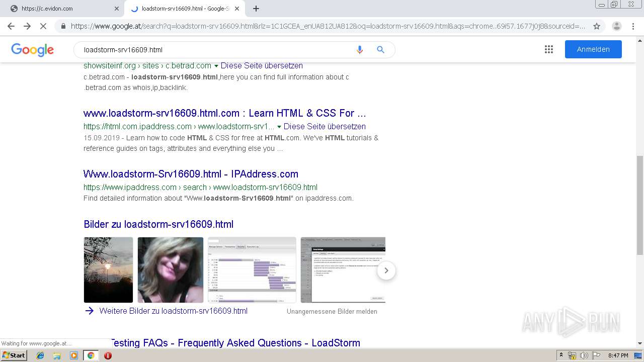Expand options arrow next to showsiteinf.org result
This screenshot has height=362, width=644.
[x=216, y=66]
